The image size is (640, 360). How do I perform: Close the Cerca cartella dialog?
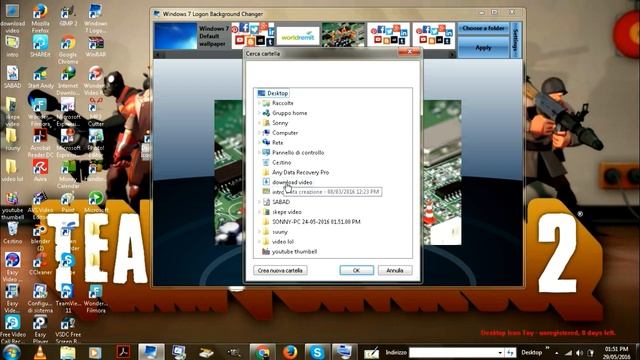click(x=409, y=51)
